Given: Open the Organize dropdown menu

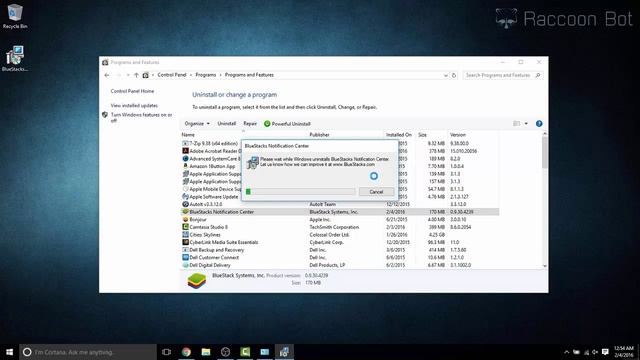Looking at the screenshot, I should (197, 124).
